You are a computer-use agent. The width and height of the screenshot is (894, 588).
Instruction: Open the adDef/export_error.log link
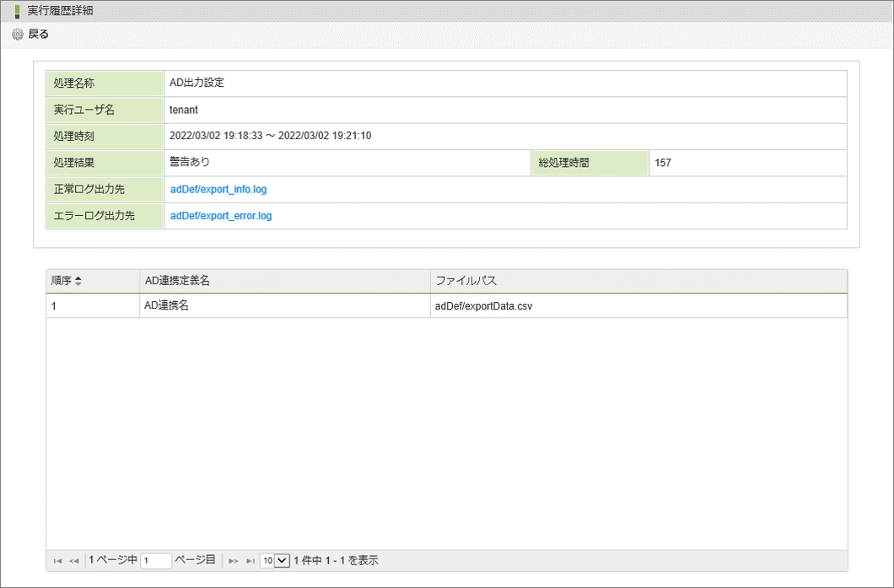pos(221,216)
